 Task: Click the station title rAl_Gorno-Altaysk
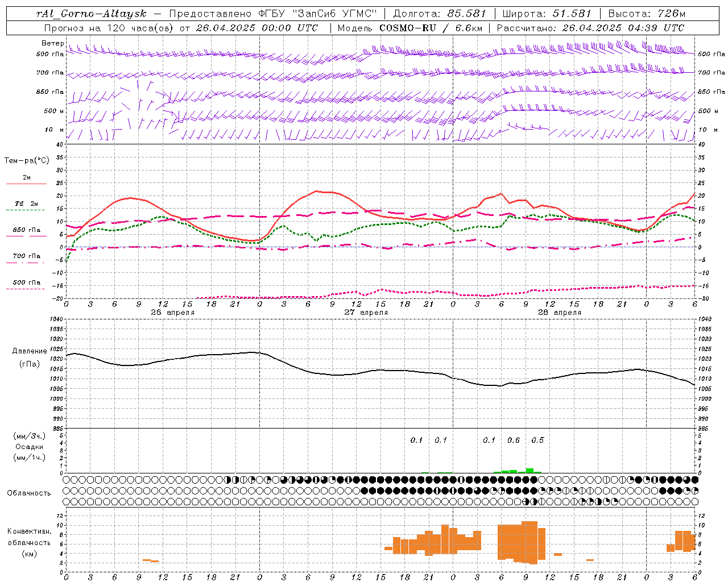point(92,14)
